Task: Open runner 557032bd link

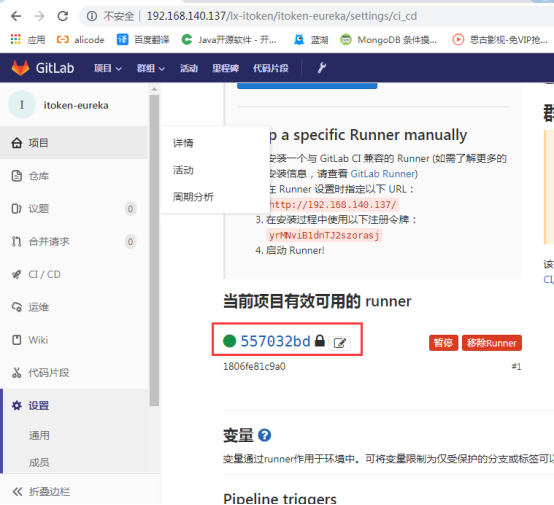Action: pyautogui.click(x=275, y=341)
